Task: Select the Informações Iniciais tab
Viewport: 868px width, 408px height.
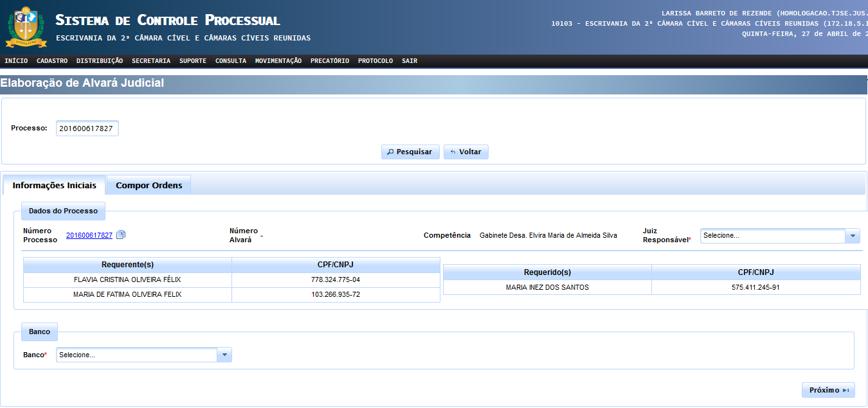Action: point(55,185)
